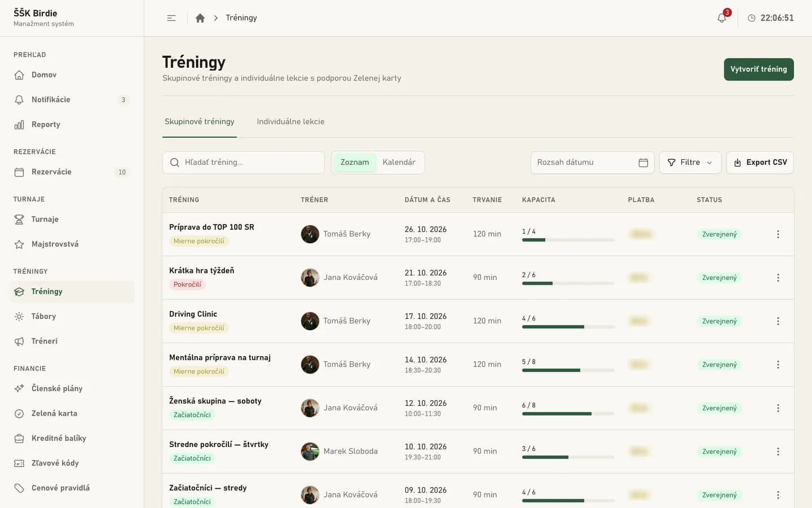Open the notifications bell in the header
The height and width of the screenshot is (508, 812).
tap(722, 18)
